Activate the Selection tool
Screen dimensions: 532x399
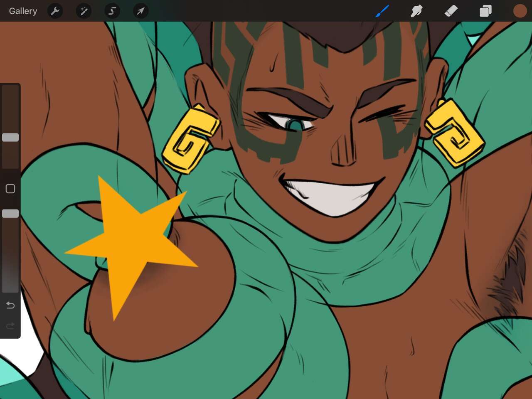pos(112,11)
